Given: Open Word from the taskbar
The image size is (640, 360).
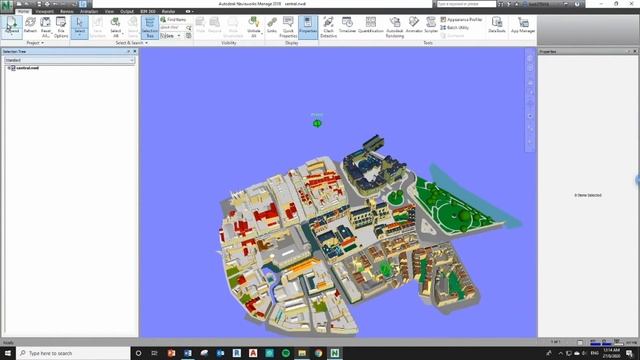Looking at the screenshot, I should click(188, 353).
